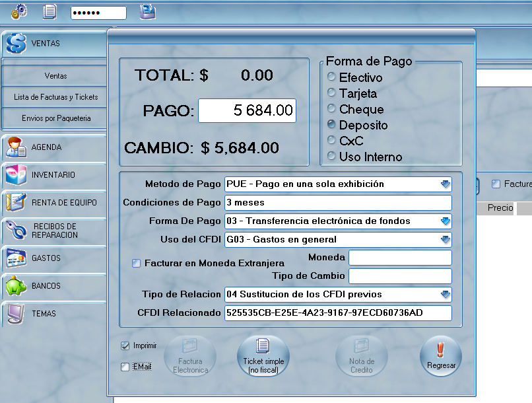
Task: Click the password field in top toolbar
Action: [98, 13]
